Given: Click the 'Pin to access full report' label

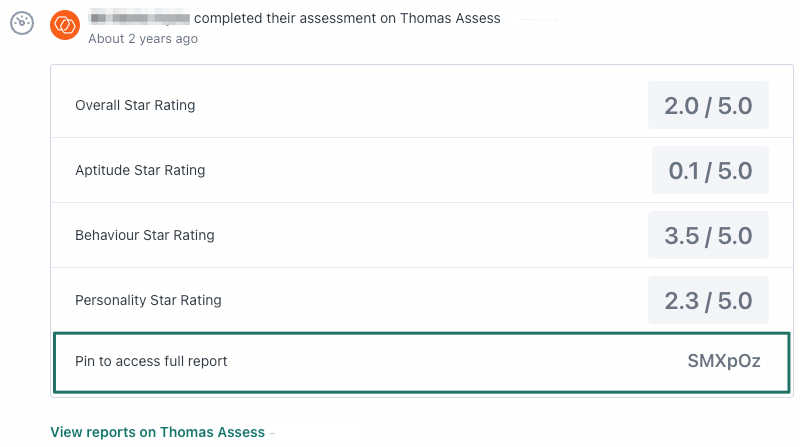Looking at the screenshot, I should [x=151, y=361].
